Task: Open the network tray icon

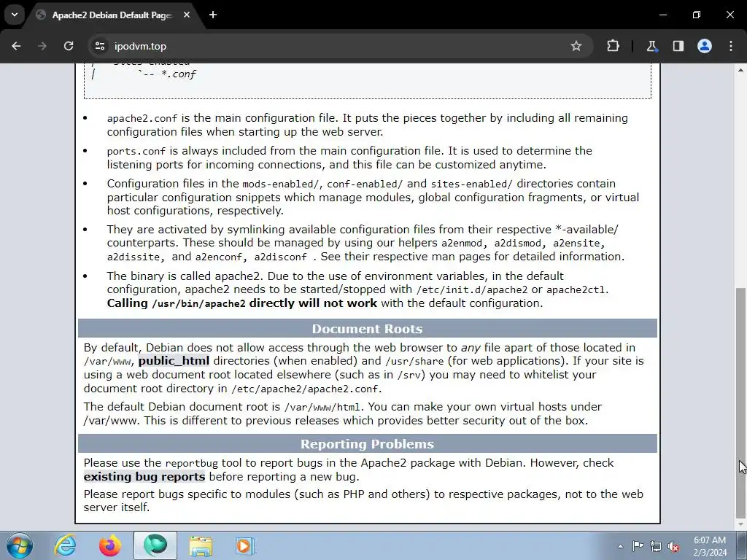Action: (x=656, y=546)
